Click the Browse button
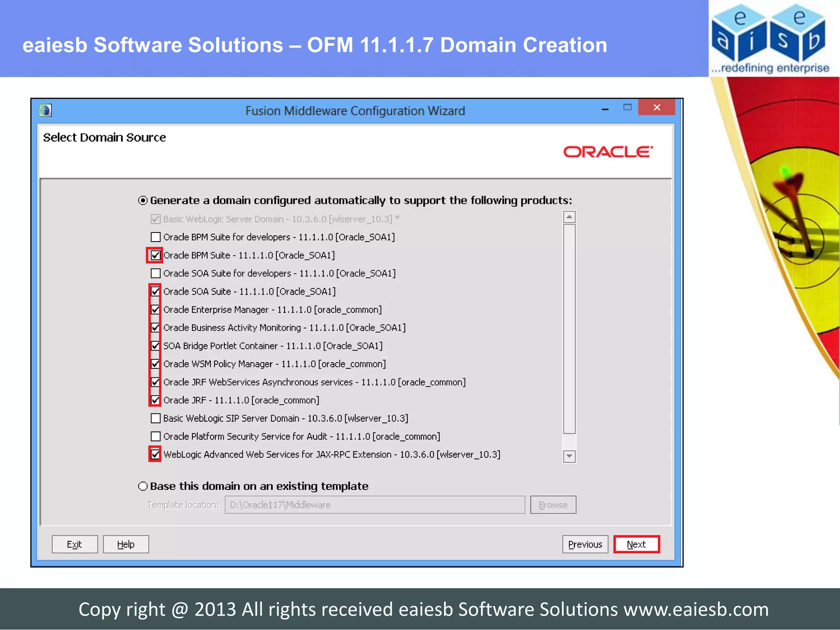The height and width of the screenshot is (630, 840). point(553,505)
